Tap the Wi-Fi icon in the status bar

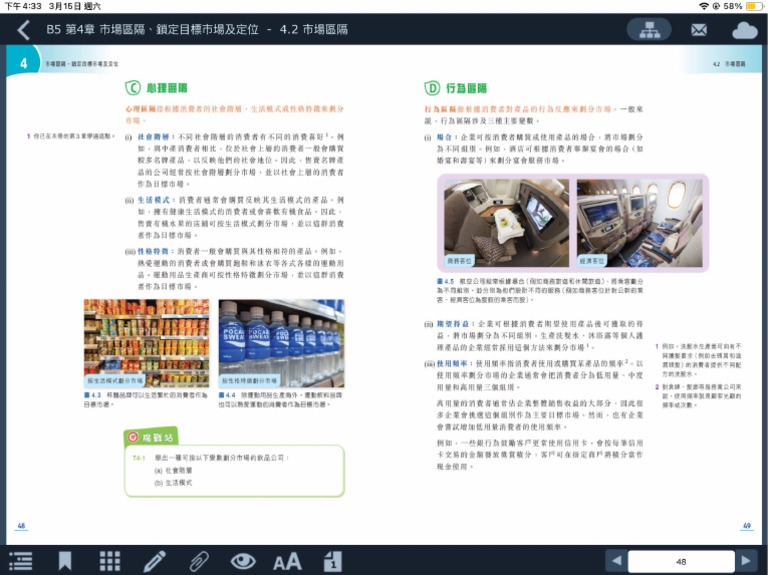point(704,6)
